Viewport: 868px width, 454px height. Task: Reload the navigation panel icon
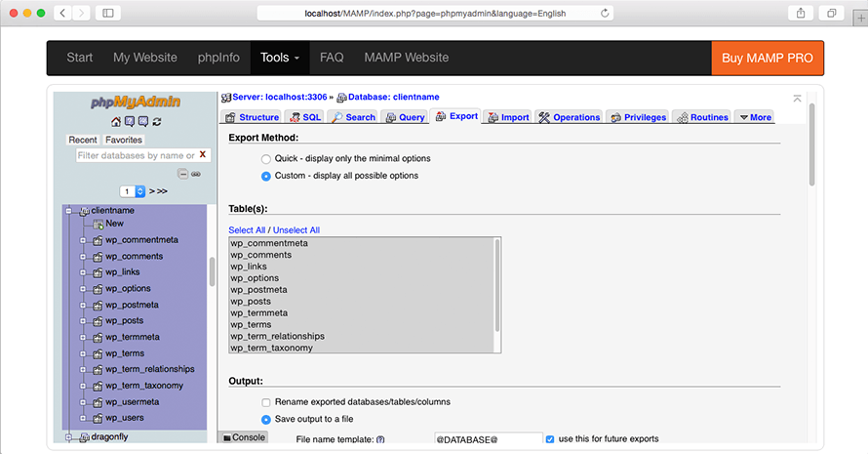157,121
